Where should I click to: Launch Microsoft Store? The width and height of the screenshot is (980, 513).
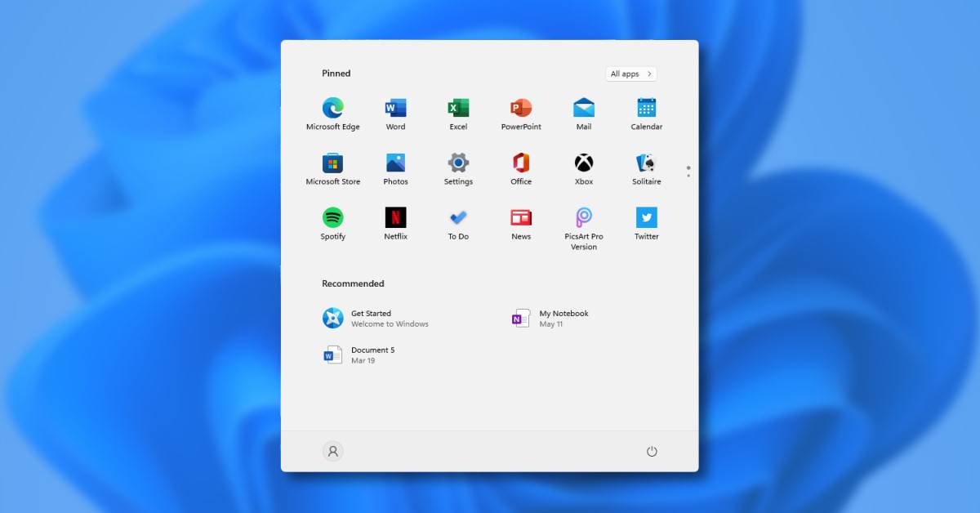pos(332,163)
